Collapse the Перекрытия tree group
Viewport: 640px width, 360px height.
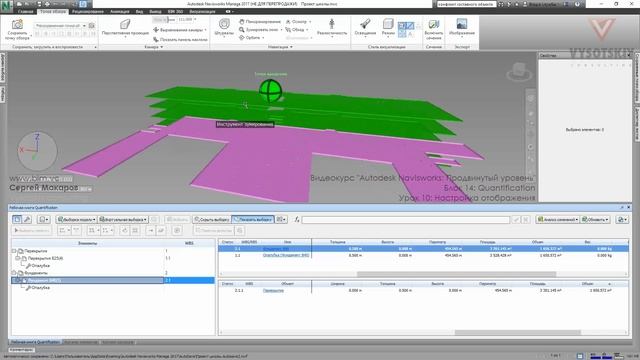pyautogui.click(x=13, y=251)
